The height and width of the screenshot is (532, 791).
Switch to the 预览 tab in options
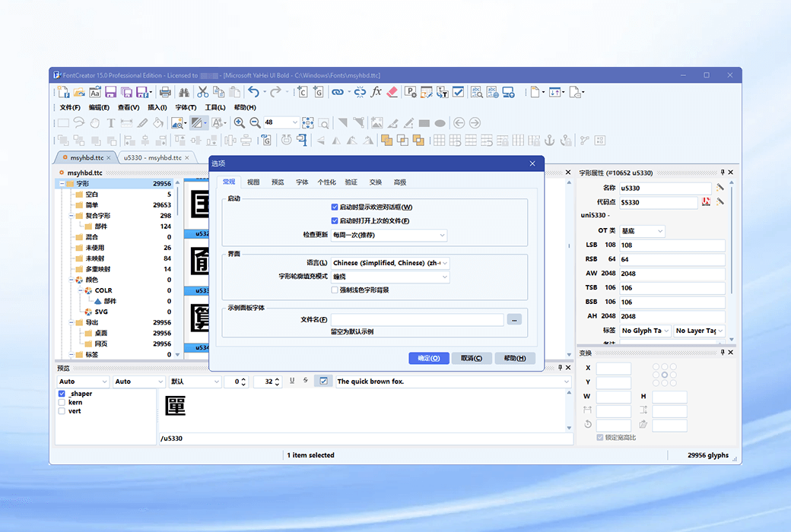coord(278,182)
